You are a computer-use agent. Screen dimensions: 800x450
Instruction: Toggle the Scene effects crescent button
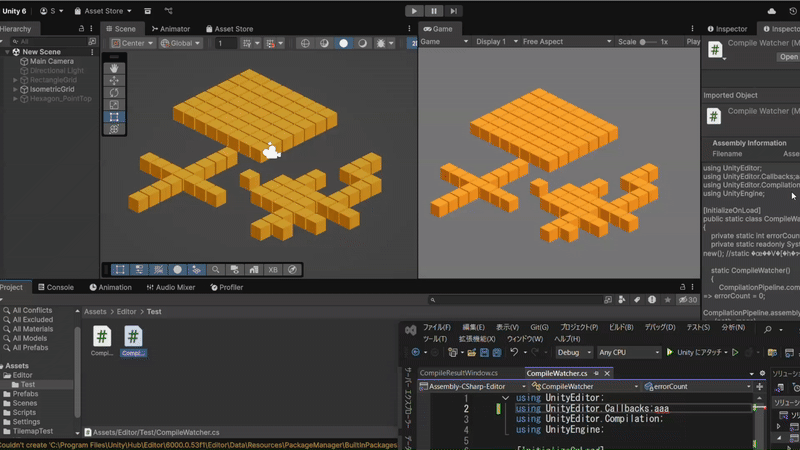click(x=362, y=43)
